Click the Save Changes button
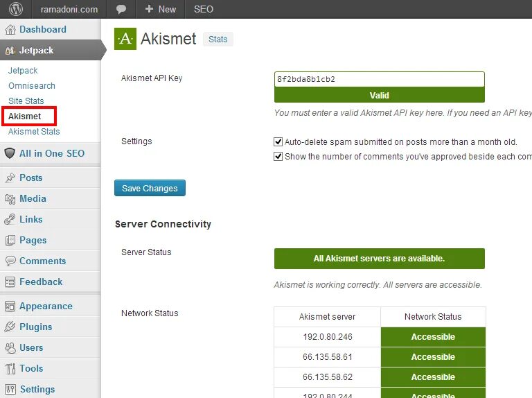Image resolution: width=532 pixels, height=398 pixels. tap(150, 188)
